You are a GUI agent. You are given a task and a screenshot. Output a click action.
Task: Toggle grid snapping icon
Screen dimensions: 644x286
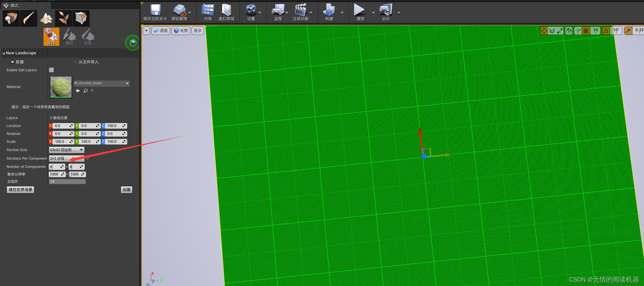pos(586,31)
